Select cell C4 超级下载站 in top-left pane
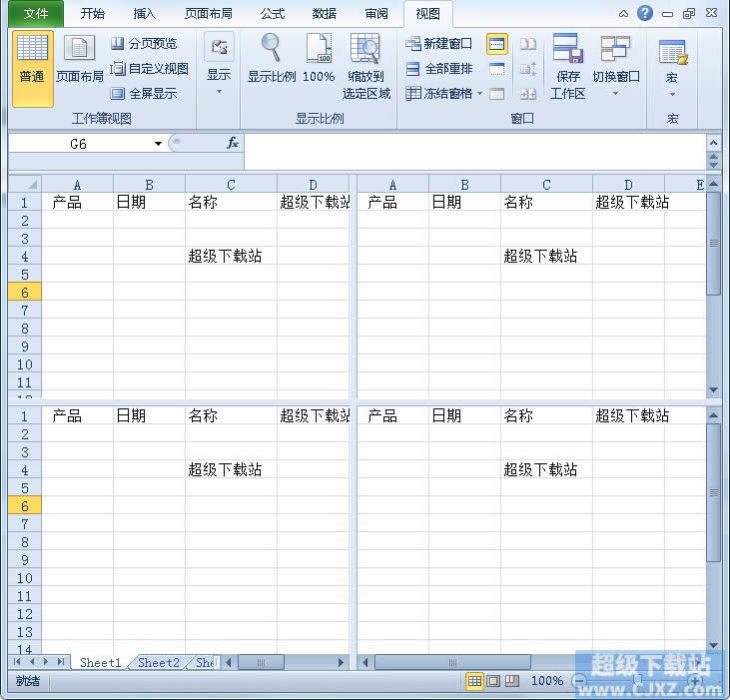This screenshot has height=700, width=730. coord(231,256)
